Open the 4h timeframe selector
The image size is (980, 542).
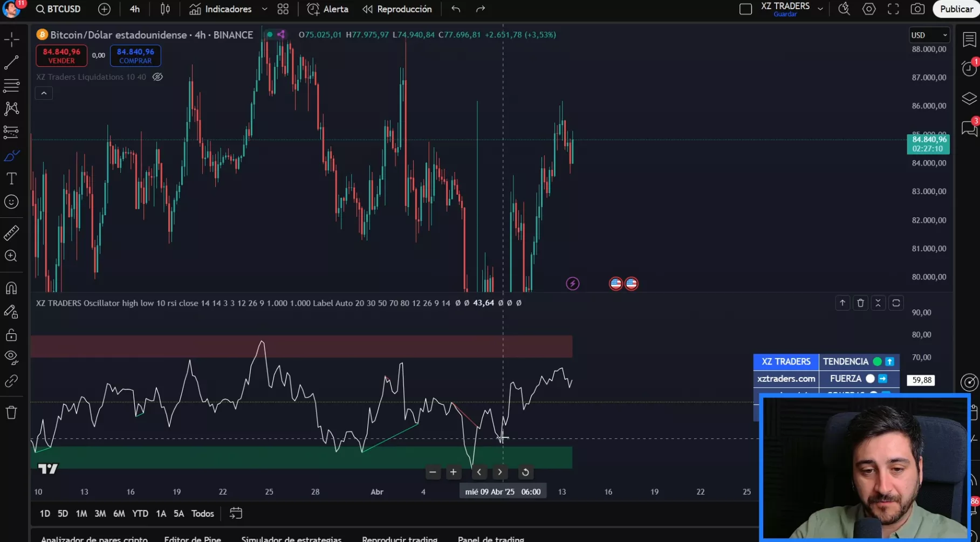135,9
